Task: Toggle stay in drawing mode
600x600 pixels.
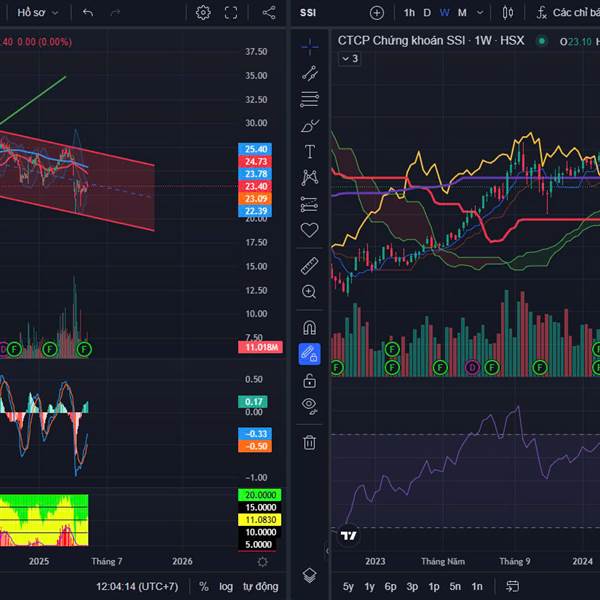Action: tap(310, 354)
